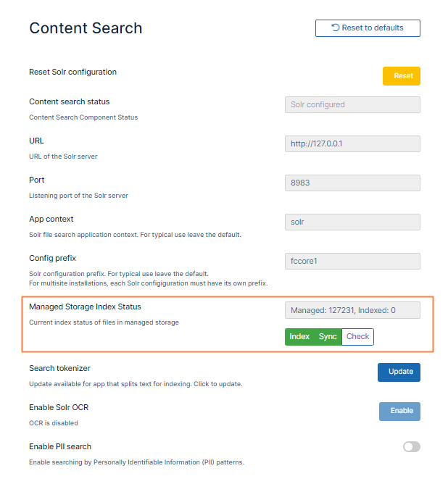This screenshot has height=492, width=448.
Task: Toggle the Enable PII search switch
Action: 411,447
